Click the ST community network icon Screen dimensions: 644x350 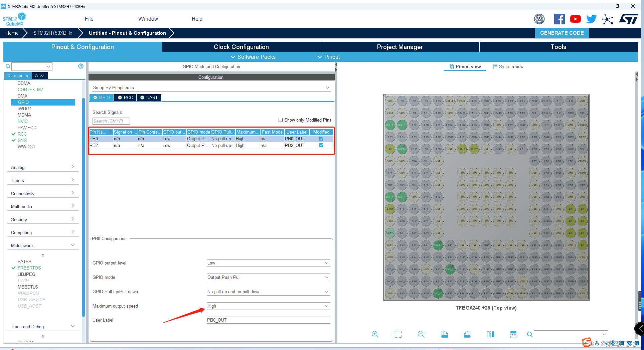click(x=608, y=19)
